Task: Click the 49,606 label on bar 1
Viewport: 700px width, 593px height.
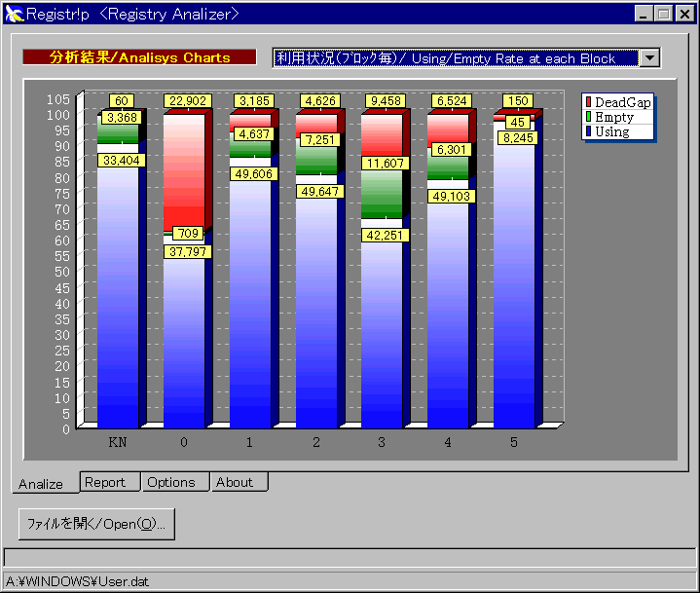Action: point(254,173)
